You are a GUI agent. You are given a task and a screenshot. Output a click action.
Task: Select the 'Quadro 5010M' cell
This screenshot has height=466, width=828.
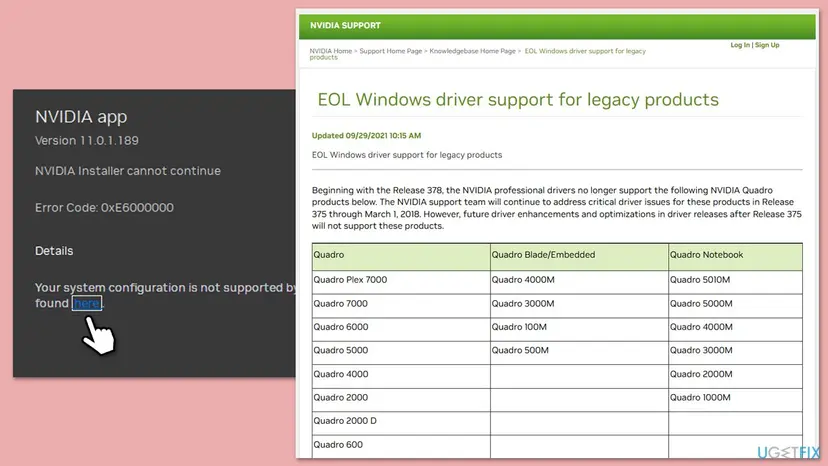click(735, 282)
